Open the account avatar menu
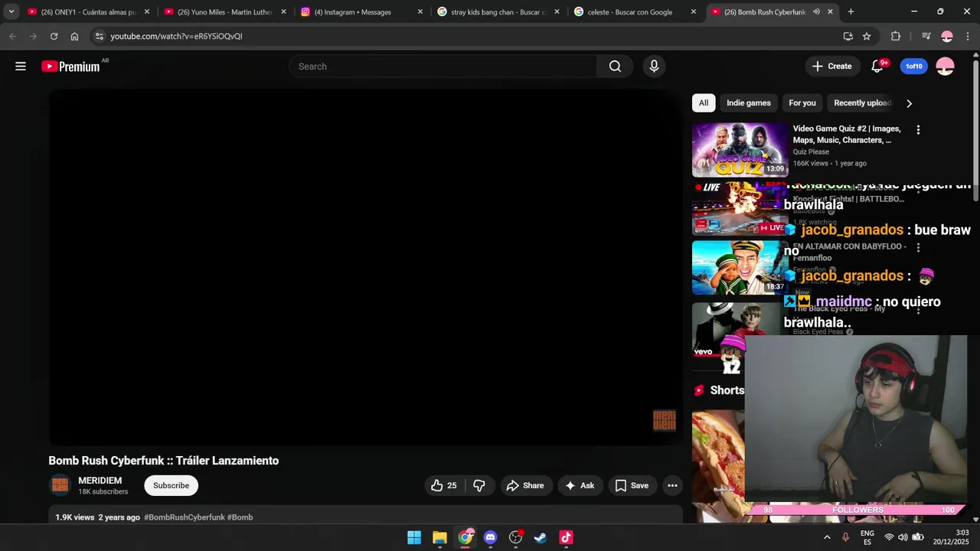The image size is (980, 551). 946,67
